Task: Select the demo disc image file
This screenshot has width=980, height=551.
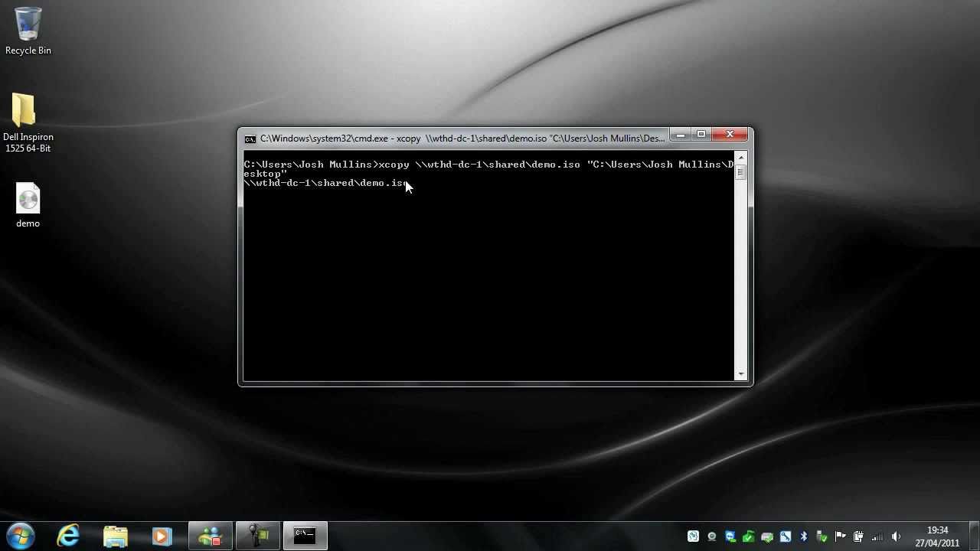Action: click(x=28, y=205)
